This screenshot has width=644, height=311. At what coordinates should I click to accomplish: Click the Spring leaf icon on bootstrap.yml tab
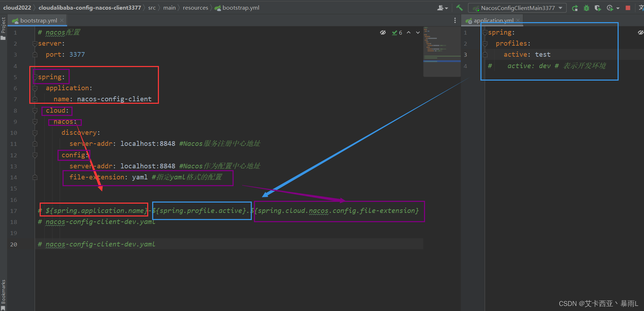click(x=15, y=21)
